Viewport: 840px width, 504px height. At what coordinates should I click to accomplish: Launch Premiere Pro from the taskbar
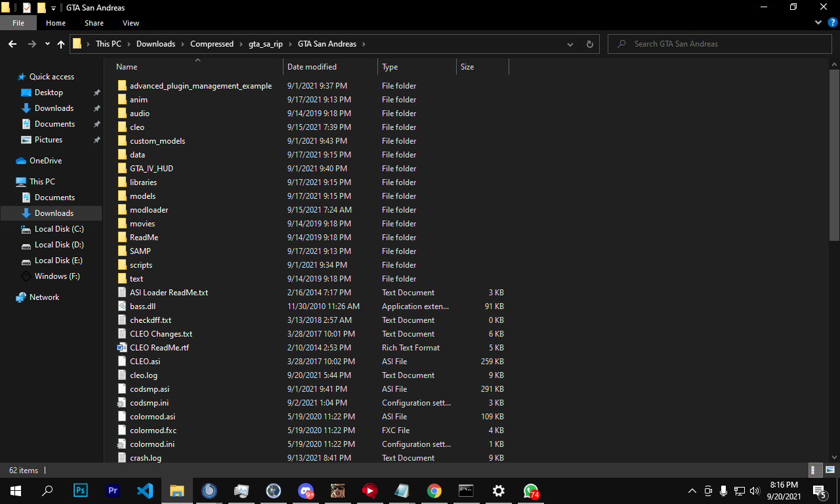tap(112, 491)
